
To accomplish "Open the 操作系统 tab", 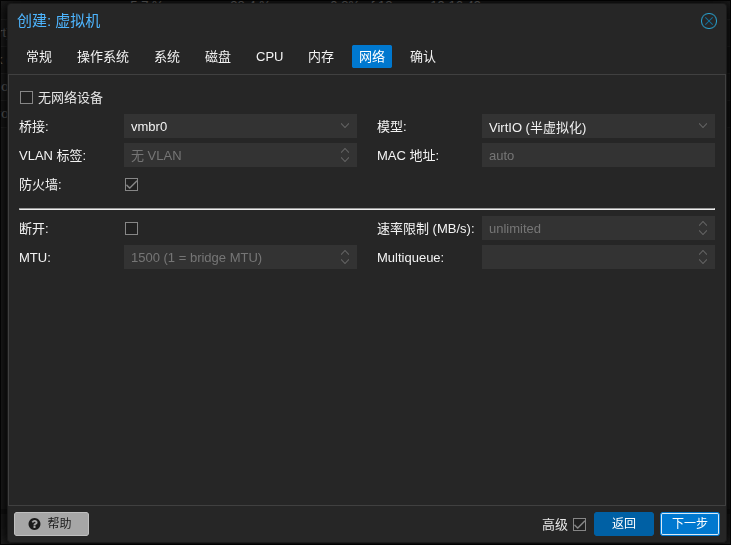I will pyautogui.click(x=103, y=57).
